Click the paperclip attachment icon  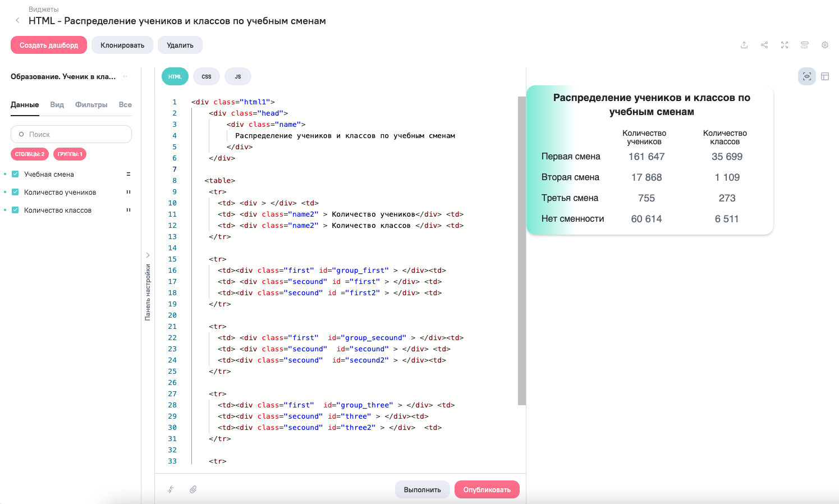point(193,489)
